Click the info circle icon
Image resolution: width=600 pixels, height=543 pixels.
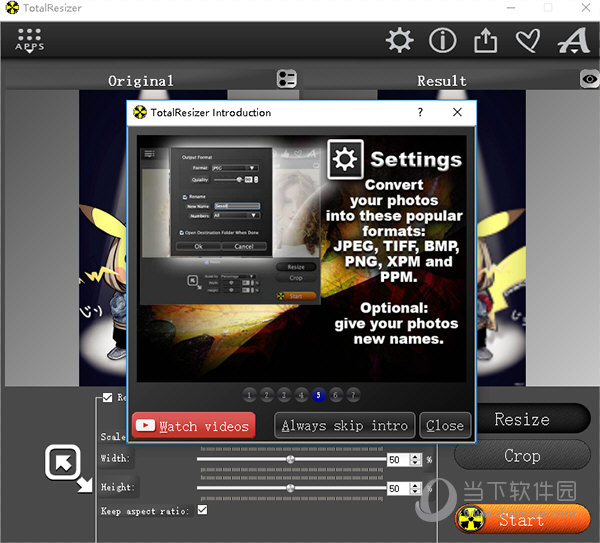tap(443, 40)
